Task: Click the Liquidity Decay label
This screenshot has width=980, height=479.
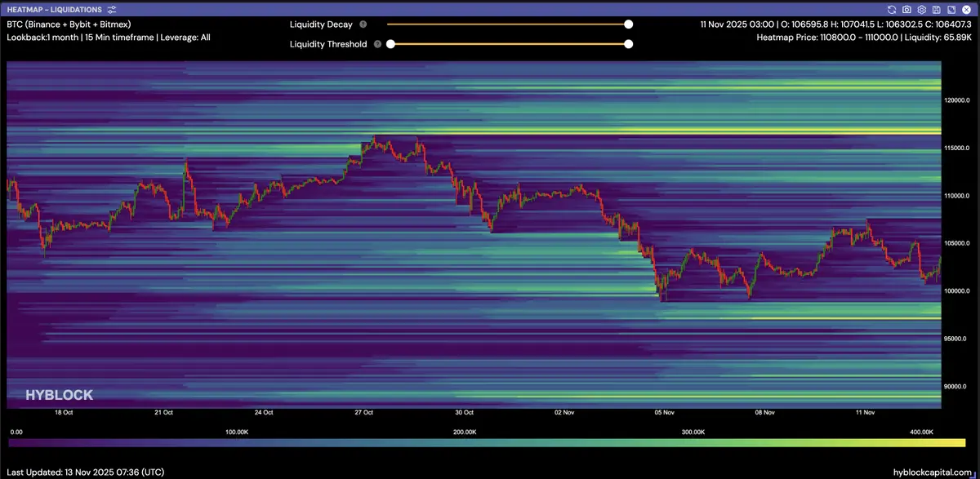Action: click(321, 24)
